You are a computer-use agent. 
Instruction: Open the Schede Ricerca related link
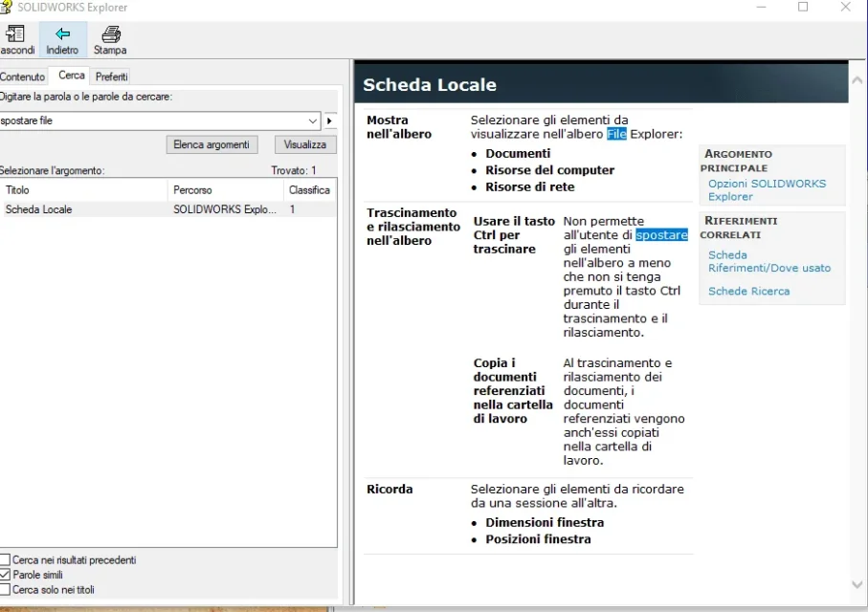pos(749,291)
